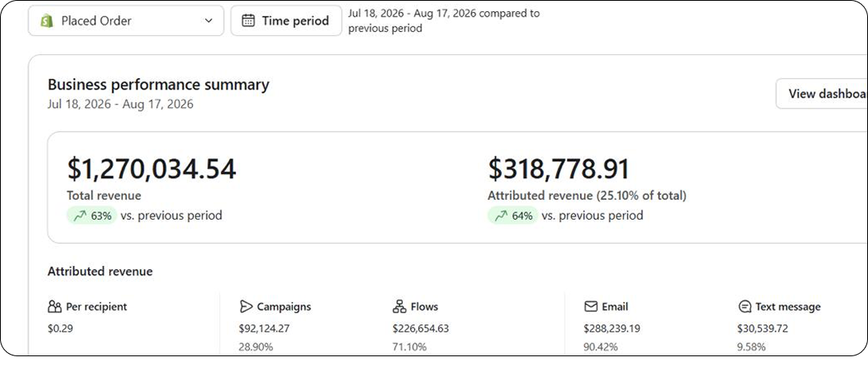Click the total revenue trend arrow icon
Screen dimensions: 868x389
point(81,216)
